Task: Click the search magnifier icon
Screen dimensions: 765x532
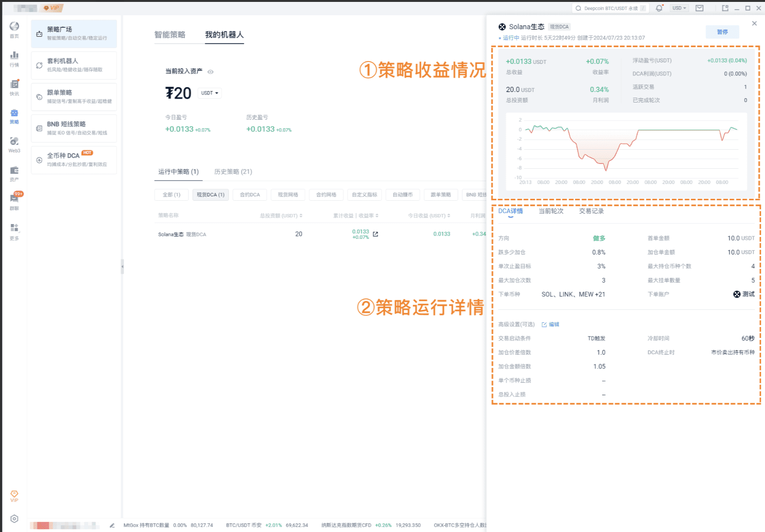Action: [579, 8]
